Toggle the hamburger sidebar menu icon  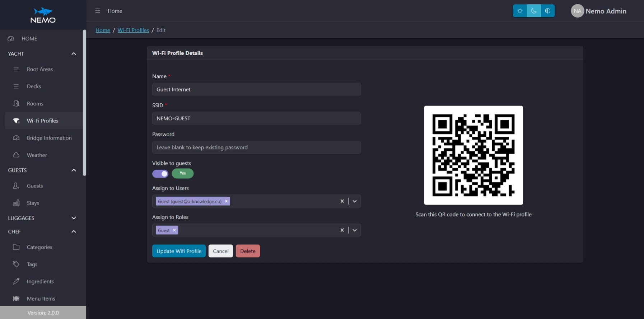coord(98,11)
